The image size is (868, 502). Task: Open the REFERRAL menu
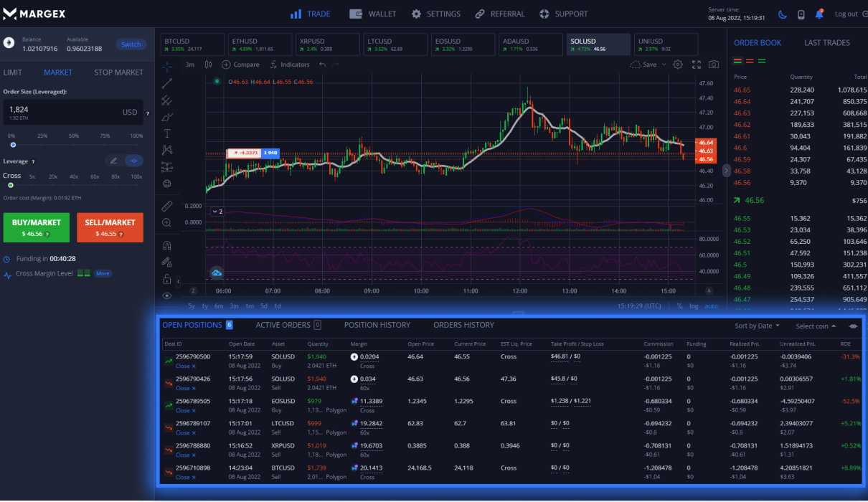tap(500, 14)
